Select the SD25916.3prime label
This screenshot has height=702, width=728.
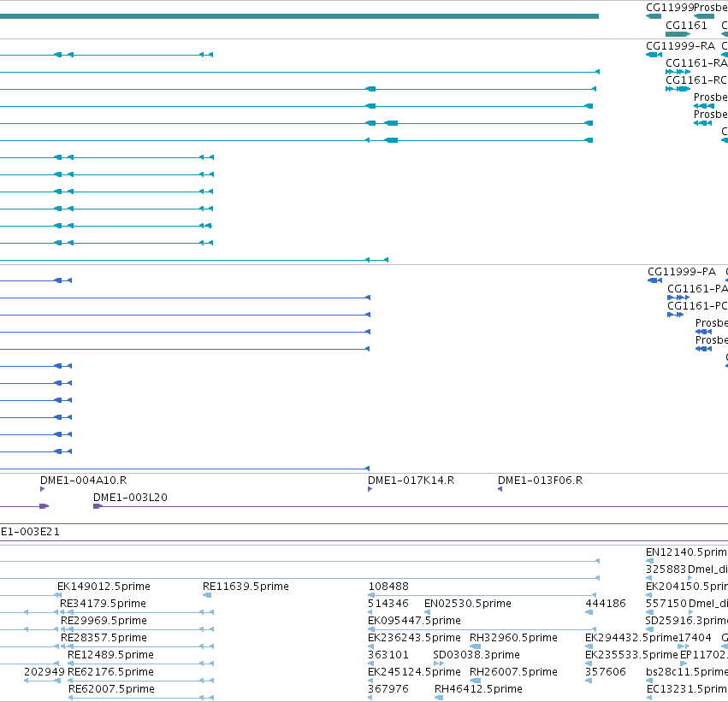coord(687,620)
